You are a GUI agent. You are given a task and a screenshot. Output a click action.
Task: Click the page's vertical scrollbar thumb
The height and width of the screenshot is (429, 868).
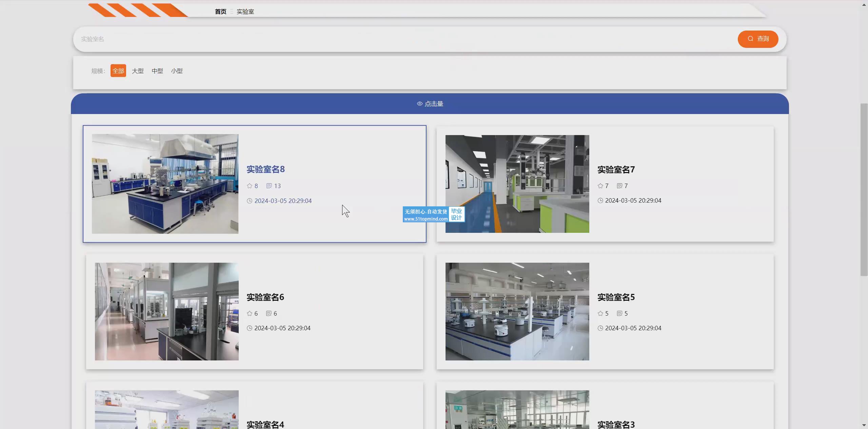click(864, 190)
